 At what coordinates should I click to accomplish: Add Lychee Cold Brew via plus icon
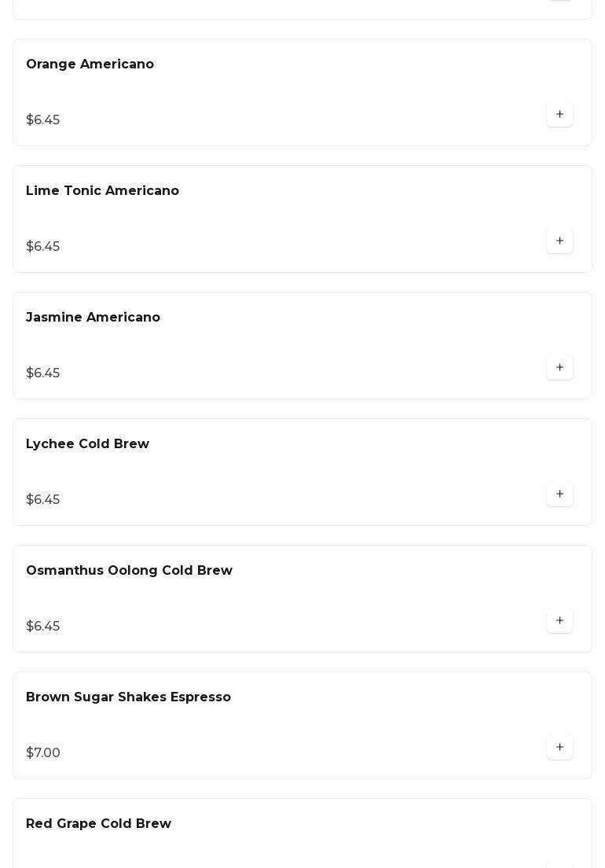click(559, 494)
